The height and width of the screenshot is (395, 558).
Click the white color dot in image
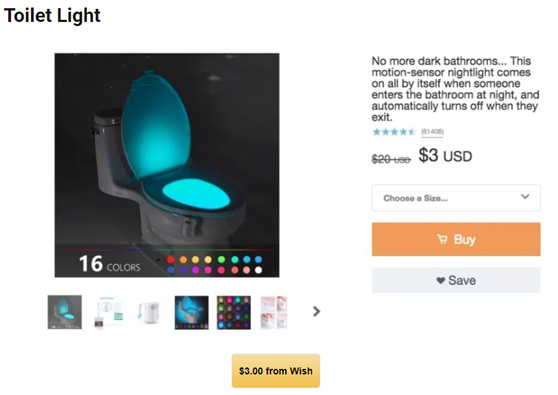tap(259, 270)
